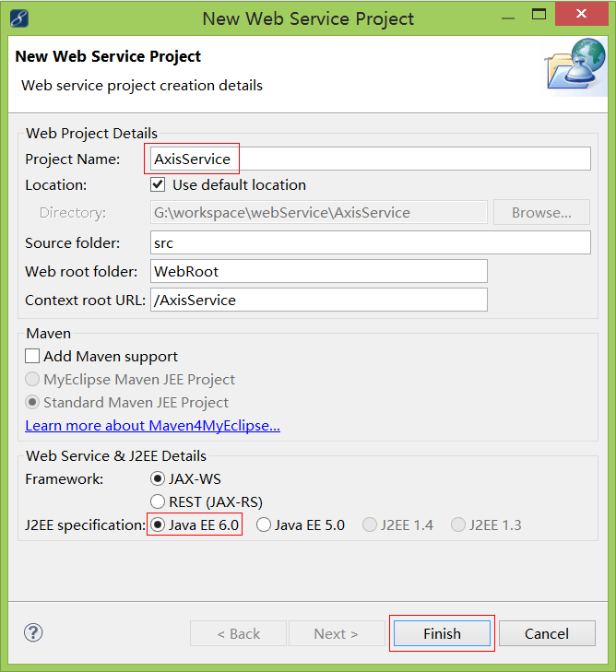Click the Web service project creation details text
This screenshot has height=672, width=616.
[142, 86]
